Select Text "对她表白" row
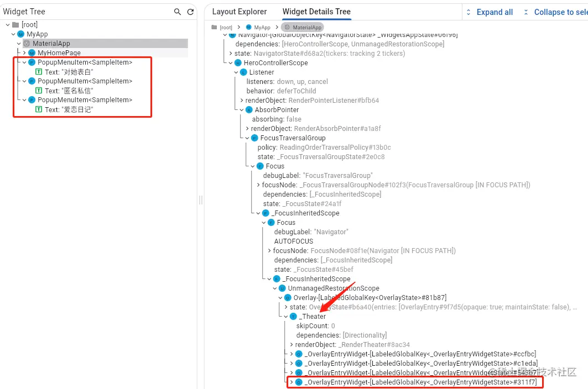The image size is (588, 389). coord(64,72)
